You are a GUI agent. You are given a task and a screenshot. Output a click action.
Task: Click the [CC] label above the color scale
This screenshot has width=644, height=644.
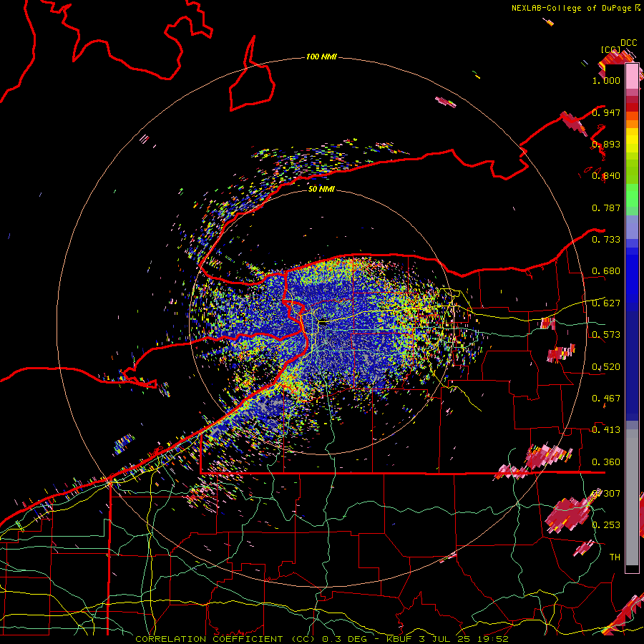610,49
